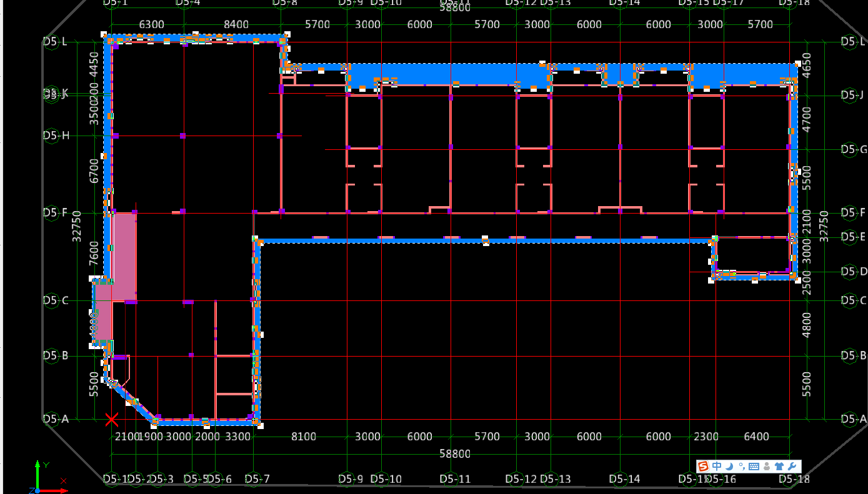The height and width of the screenshot is (494, 868).
Task: Open the skin shirt icon
Action: coord(779,466)
